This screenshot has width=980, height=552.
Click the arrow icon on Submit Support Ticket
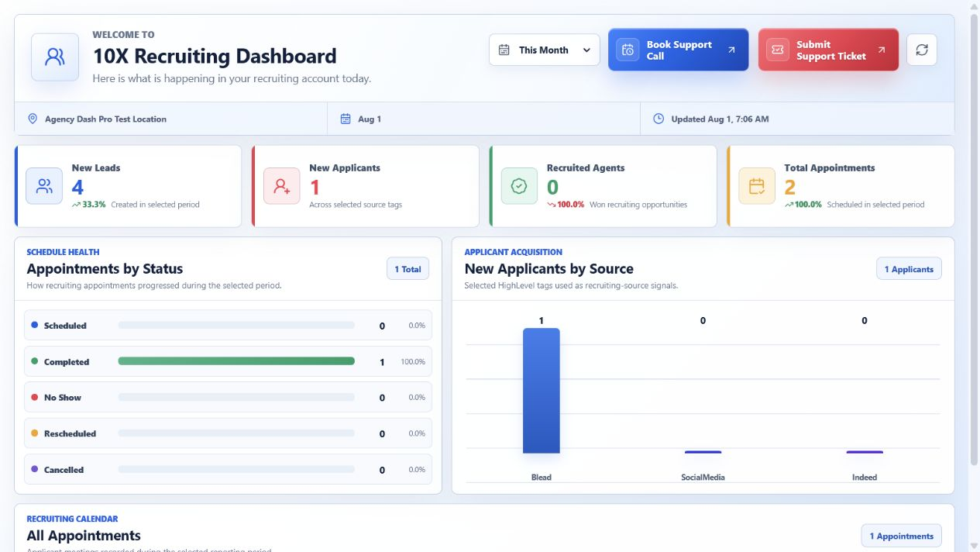pyautogui.click(x=882, y=50)
